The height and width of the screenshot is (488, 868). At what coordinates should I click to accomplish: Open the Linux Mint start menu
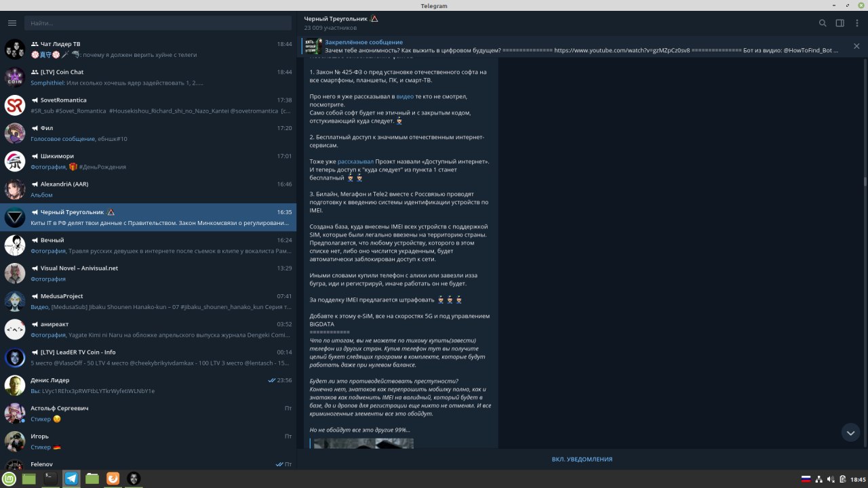[9, 479]
